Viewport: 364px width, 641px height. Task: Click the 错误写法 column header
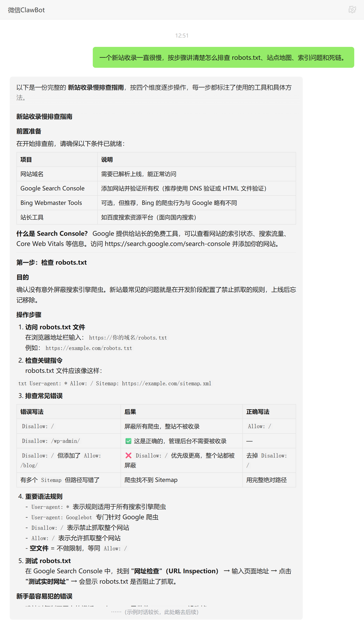69,411
